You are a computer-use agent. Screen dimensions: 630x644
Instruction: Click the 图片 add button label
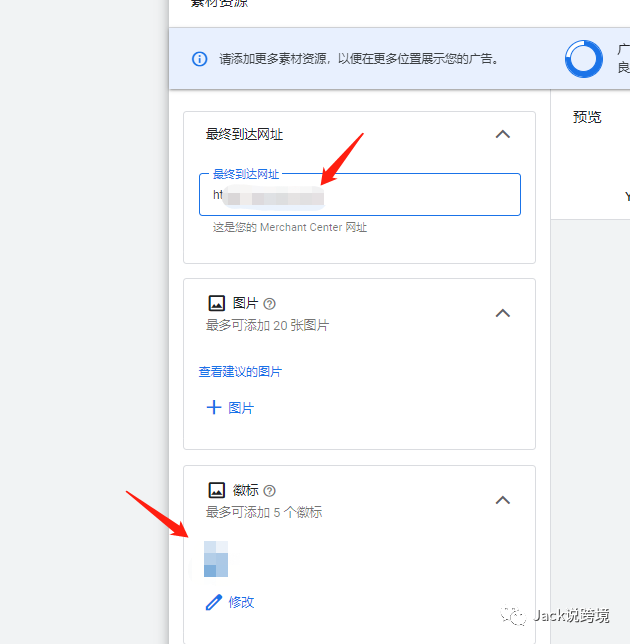point(241,408)
